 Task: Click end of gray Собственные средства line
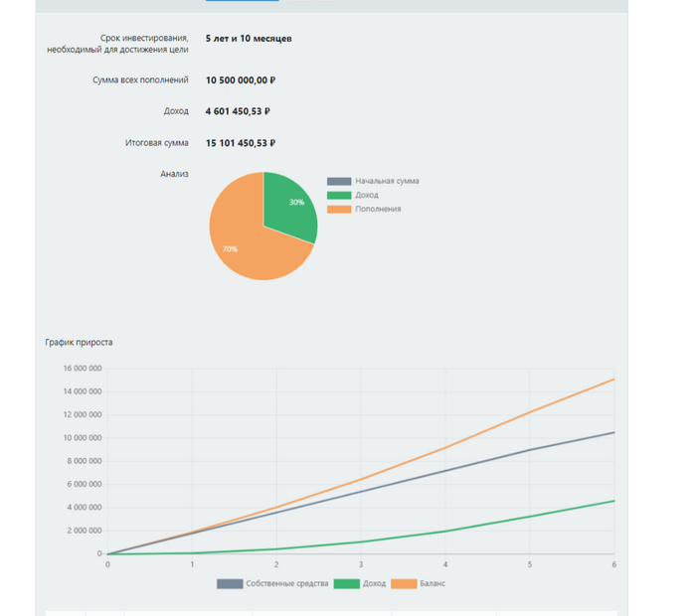(613, 432)
